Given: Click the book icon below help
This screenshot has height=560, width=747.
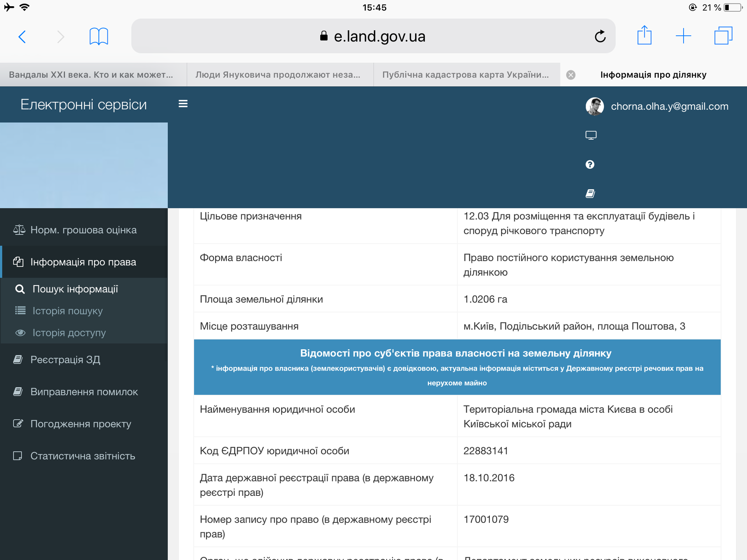Looking at the screenshot, I should point(590,193).
